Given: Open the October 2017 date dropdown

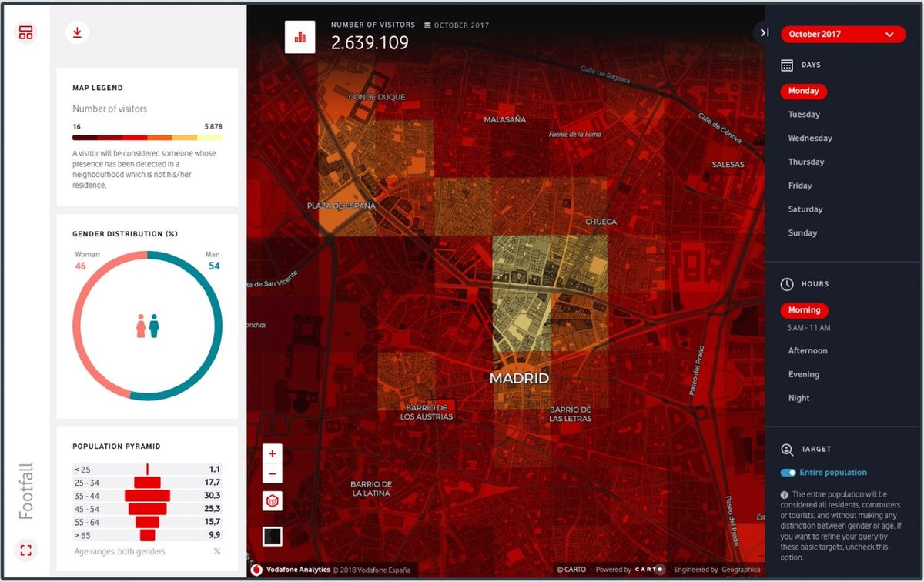Looking at the screenshot, I should point(842,34).
